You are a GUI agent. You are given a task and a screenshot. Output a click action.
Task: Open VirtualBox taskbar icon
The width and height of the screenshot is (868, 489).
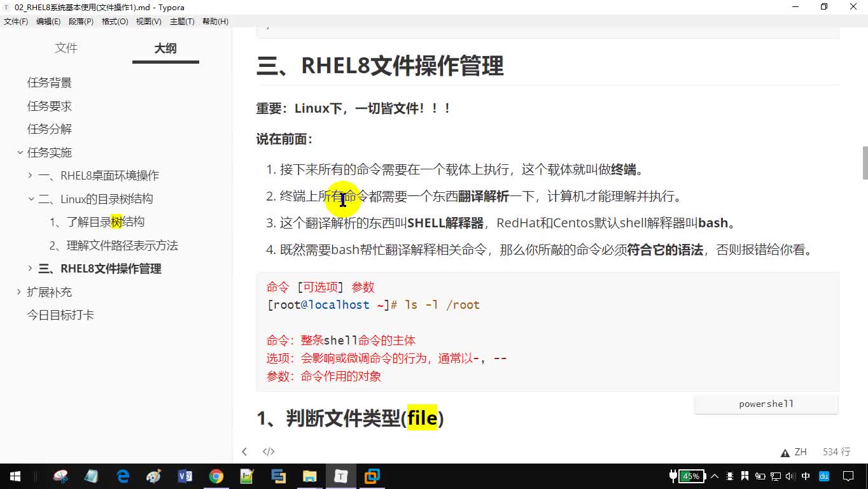[372, 476]
